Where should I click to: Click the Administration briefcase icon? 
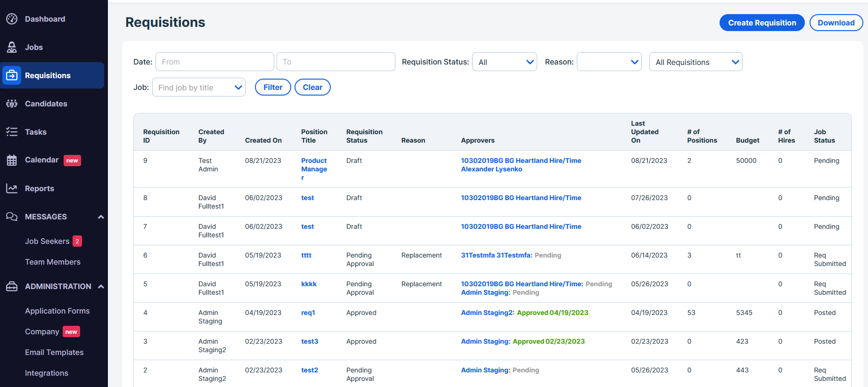(12, 286)
